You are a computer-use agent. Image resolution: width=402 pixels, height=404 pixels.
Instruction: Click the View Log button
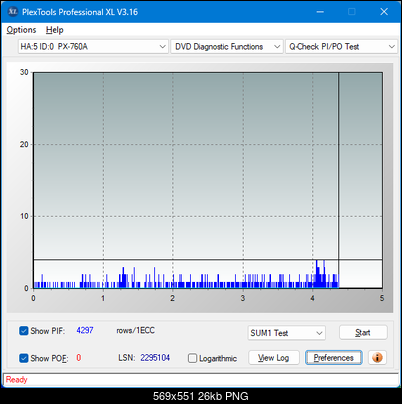(x=274, y=358)
